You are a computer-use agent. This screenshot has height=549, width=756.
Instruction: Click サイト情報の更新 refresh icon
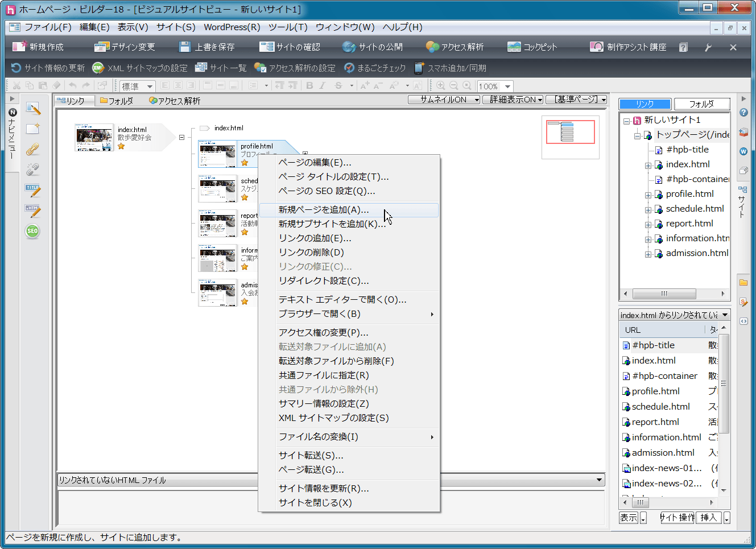coord(16,68)
